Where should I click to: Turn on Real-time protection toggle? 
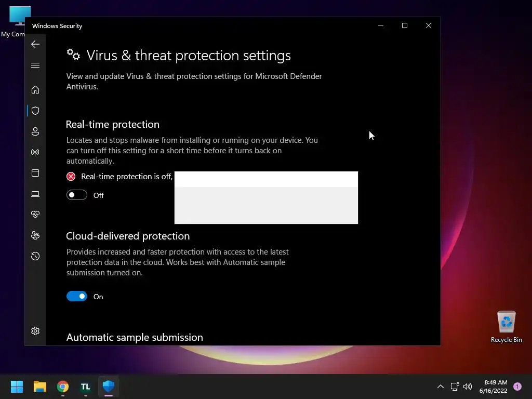coord(77,195)
